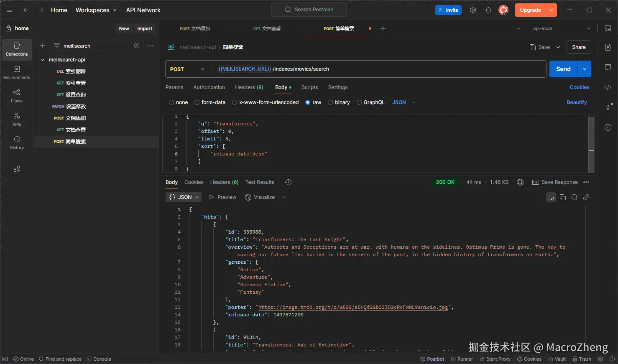Select the binary body type
This screenshot has width=618, height=364.
(x=330, y=102)
